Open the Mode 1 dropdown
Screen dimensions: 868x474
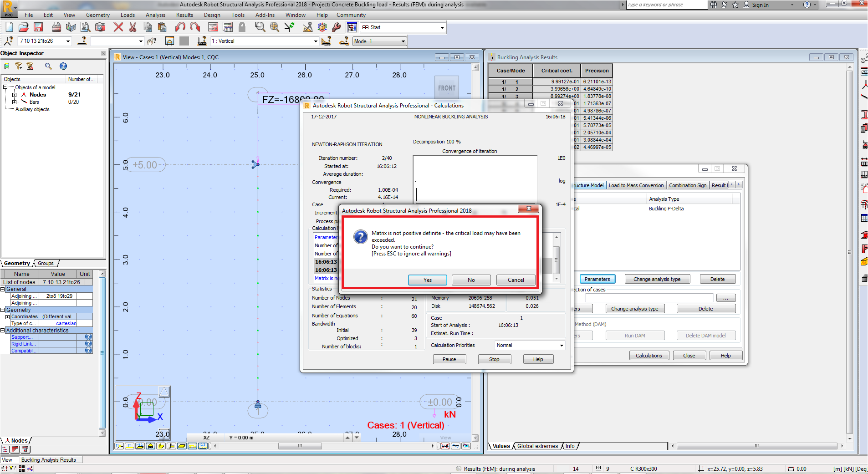click(x=403, y=41)
